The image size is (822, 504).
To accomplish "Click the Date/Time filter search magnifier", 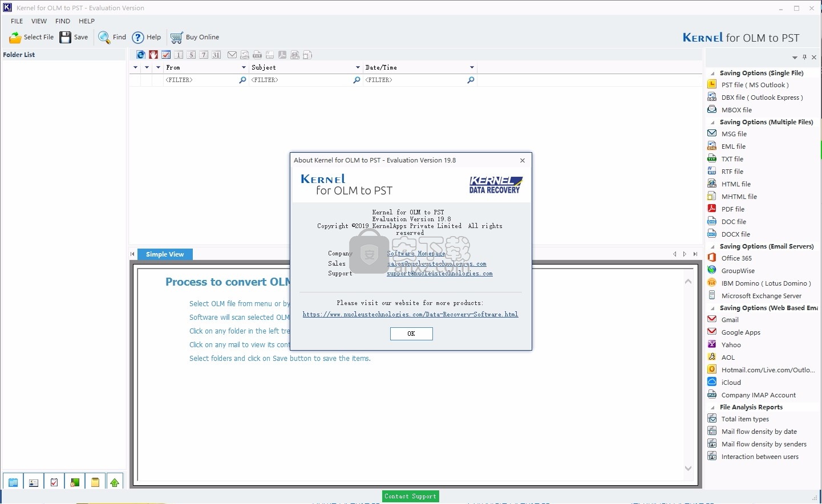I will [x=471, y=80].
